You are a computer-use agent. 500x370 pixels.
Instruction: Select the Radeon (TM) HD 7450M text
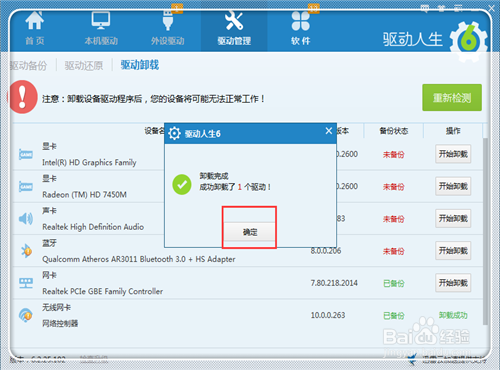click(84, 195)
